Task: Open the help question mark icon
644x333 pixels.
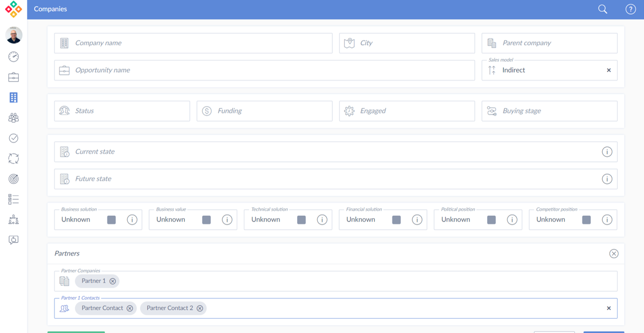Action: tap(630, 9)
